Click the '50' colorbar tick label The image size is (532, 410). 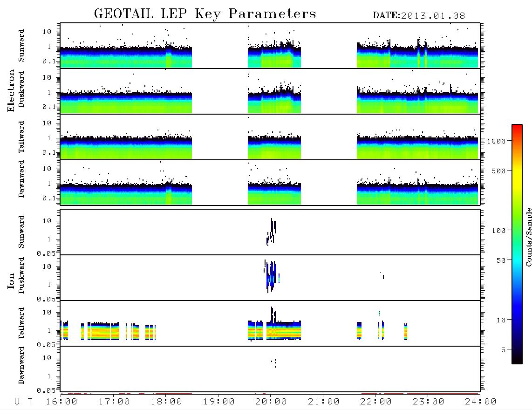pos(501,260)
